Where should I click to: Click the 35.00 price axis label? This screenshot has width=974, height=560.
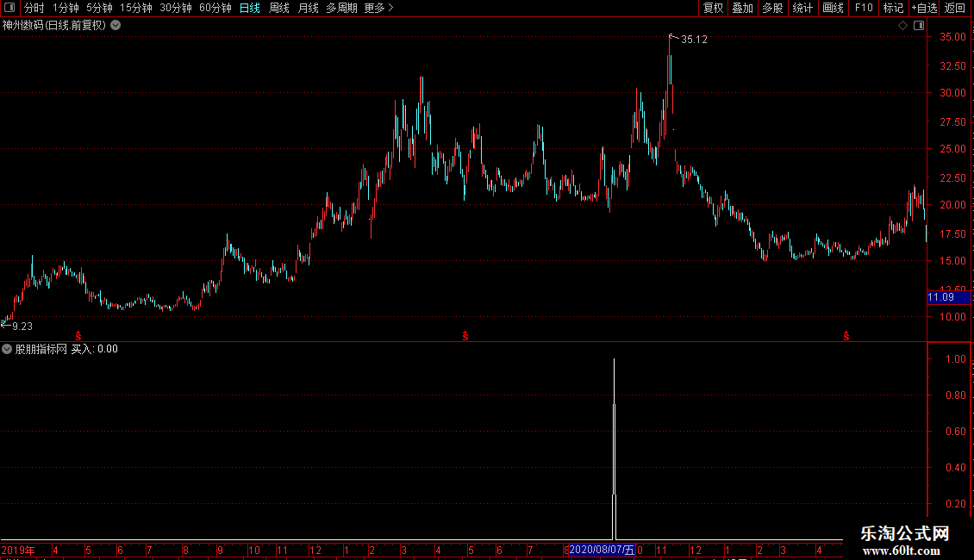(952, 37)
